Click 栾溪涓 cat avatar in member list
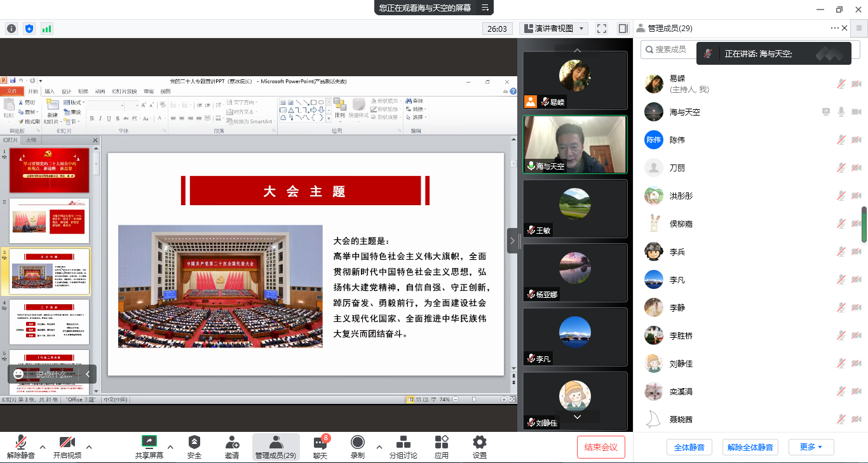The height and width of the screenshot is (463, 868). [x=654, y=391]
